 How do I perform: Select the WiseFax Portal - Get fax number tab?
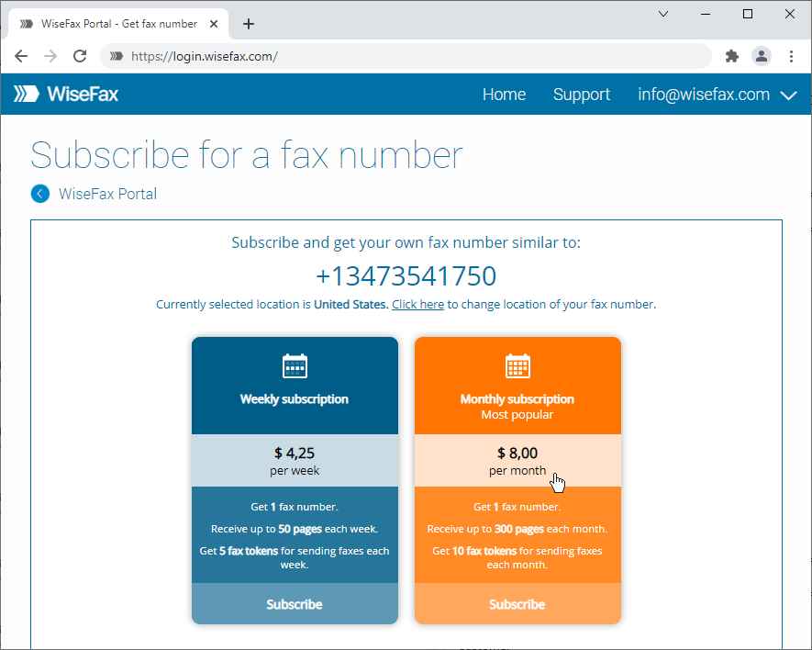[118, 24]
